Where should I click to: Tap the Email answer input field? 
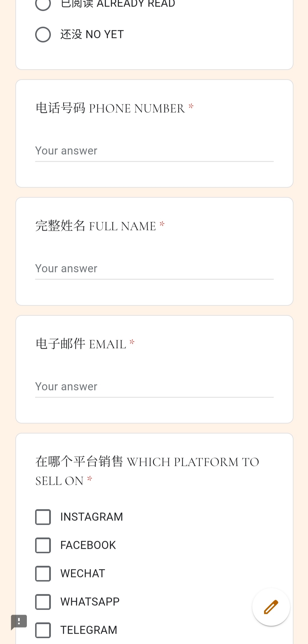tap(154, 387)
